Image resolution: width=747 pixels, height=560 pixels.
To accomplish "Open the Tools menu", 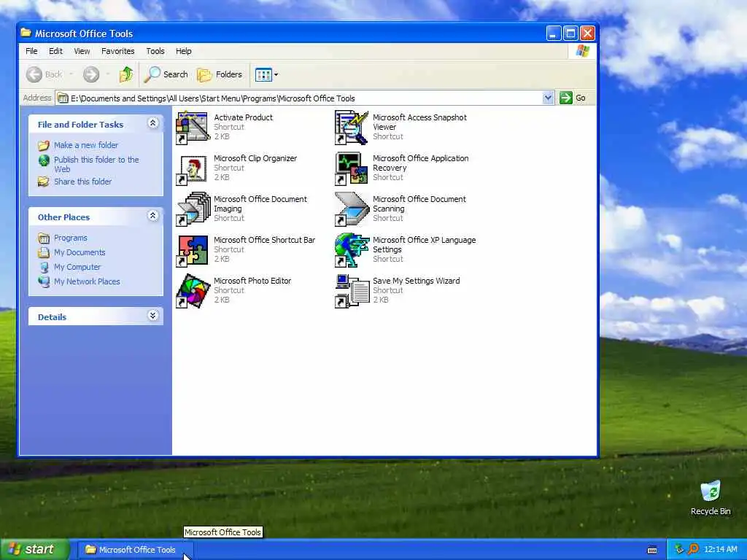I will (155, 51).
